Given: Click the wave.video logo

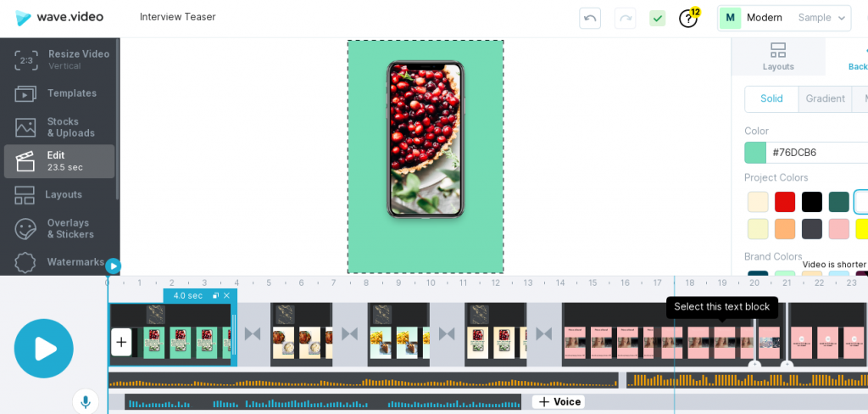Looking at the screenshot, I should point(59,17).
